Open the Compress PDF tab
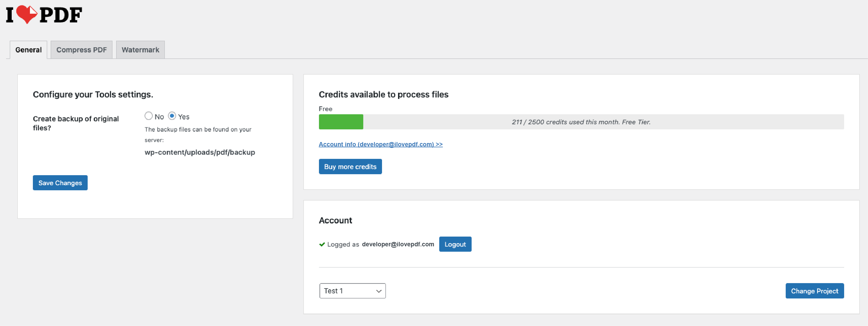This screenshot has width=868, height=326. tap(81, 50)
